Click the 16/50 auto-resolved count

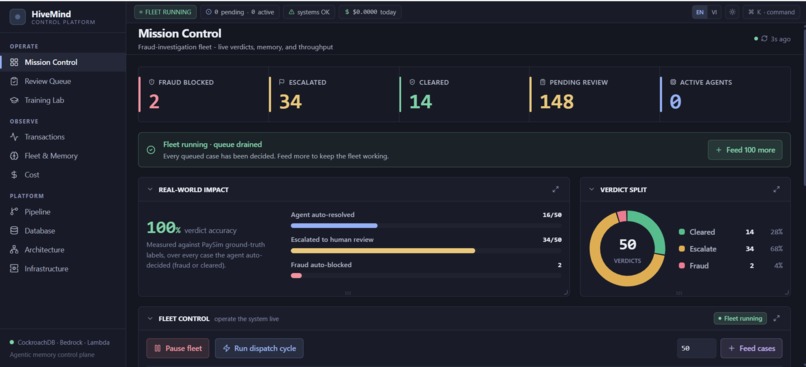[x=552, y=215]
